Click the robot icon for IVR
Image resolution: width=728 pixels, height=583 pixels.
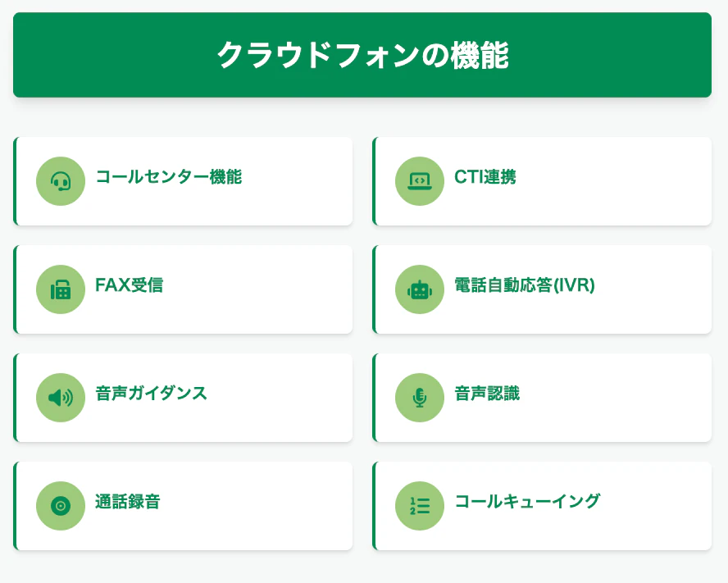coord(420,289)
